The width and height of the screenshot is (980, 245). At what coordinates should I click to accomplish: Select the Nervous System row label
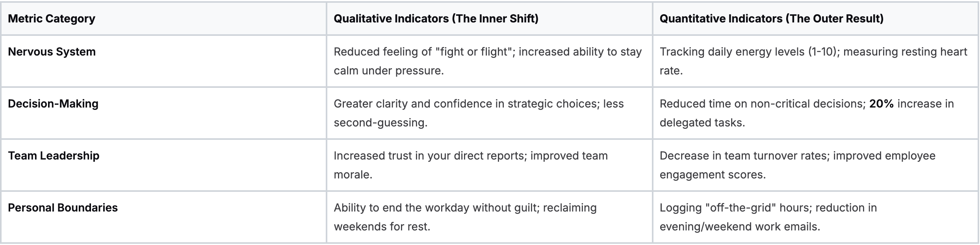pos(52,52)
